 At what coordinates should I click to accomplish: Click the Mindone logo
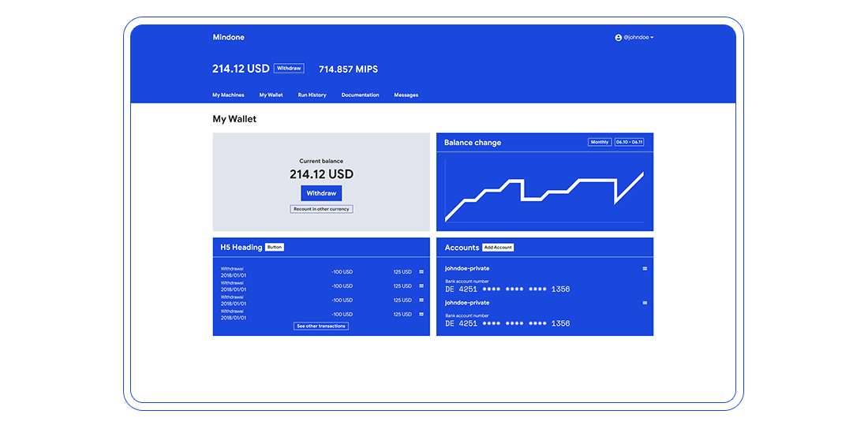click(228, 38)
